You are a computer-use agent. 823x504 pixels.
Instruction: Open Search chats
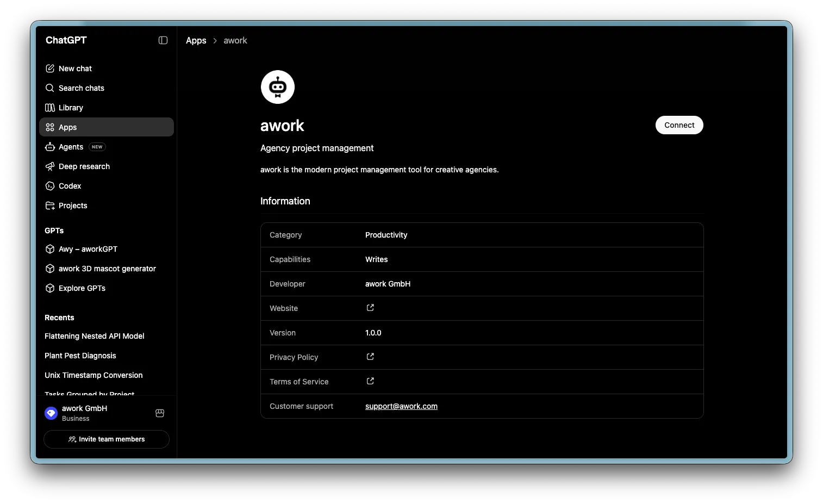click(x=107, y=88)
